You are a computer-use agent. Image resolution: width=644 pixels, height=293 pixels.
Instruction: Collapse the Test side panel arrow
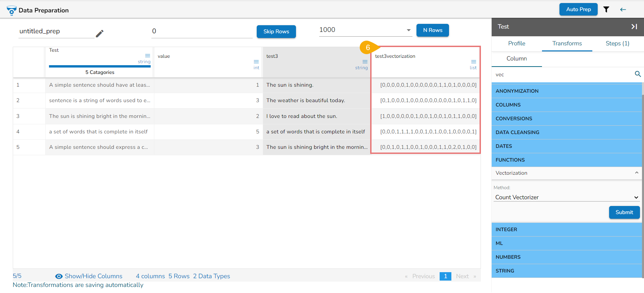click(x=634, y=27)
